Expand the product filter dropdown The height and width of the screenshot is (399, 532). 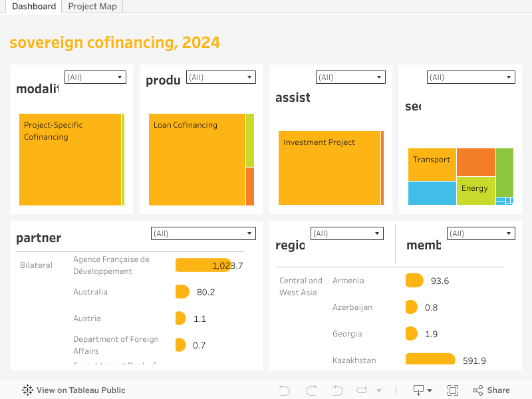(x=221, y=77)
